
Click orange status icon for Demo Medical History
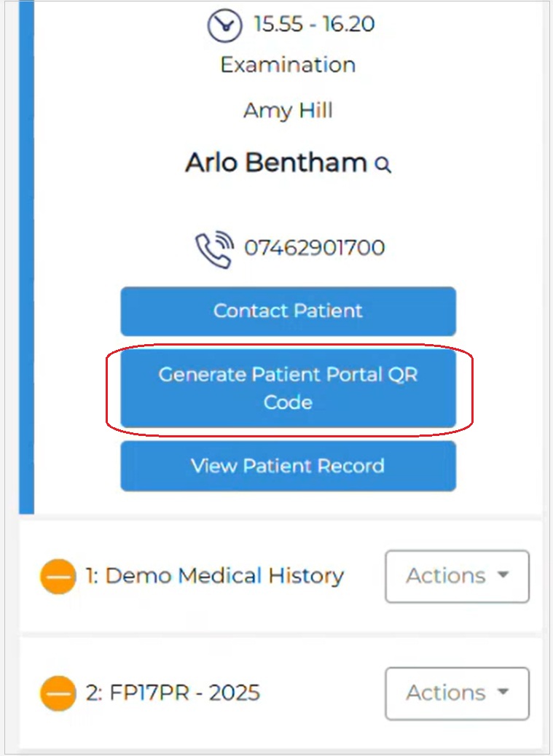[x=58, y=577]
